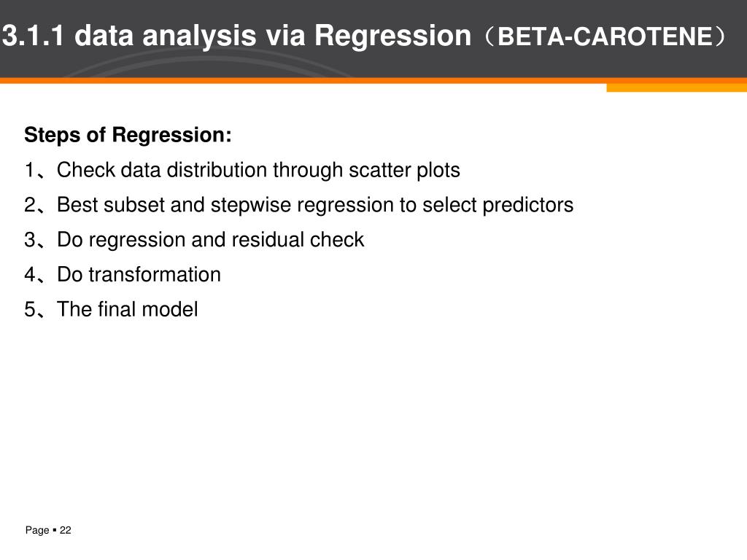Click the slide title '3.1.1 data analysis via Regression'

236,36
